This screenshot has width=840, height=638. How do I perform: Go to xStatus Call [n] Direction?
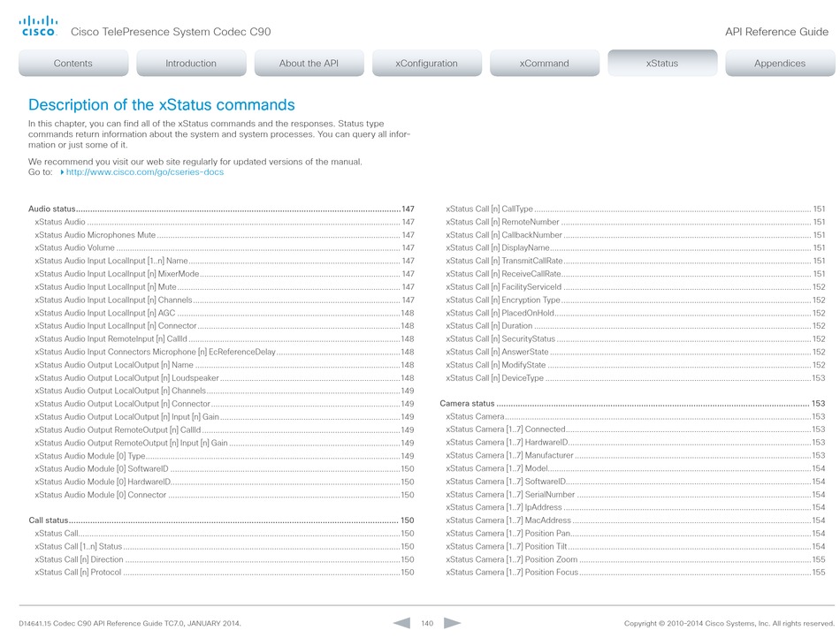[225, 559]
